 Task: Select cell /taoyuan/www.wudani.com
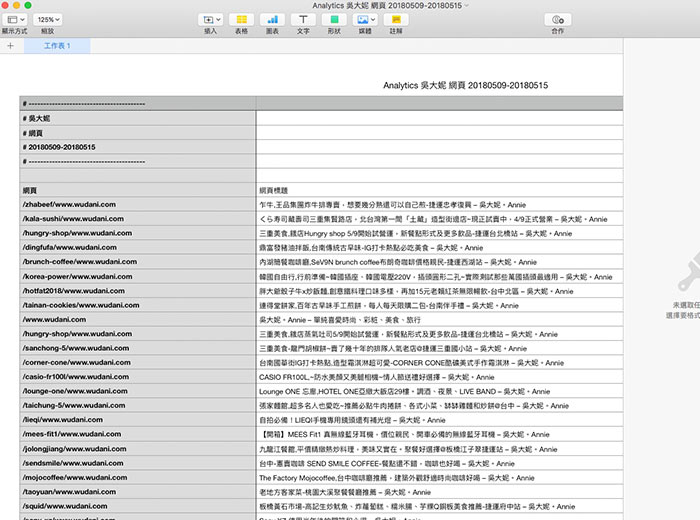click(x=138, y=491)
